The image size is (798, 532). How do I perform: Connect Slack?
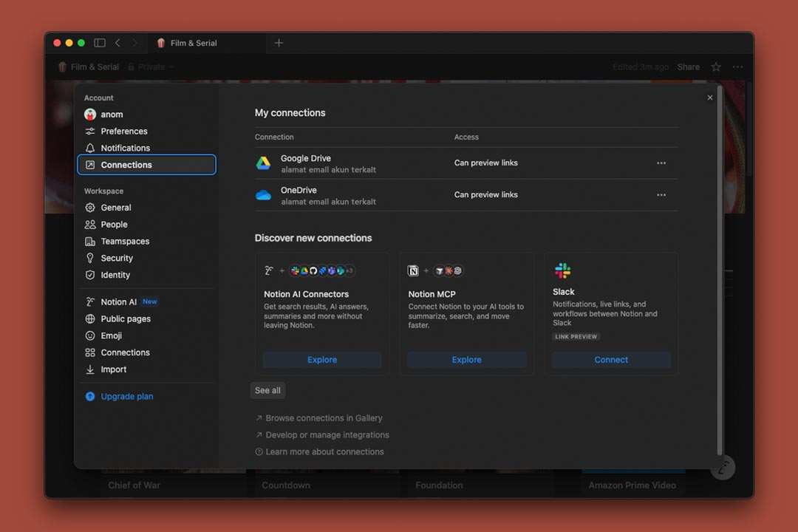point(611,359)
